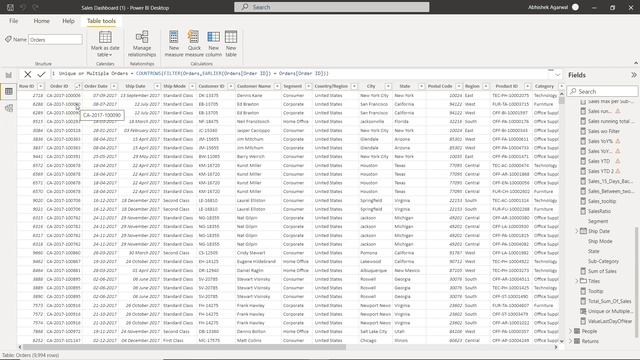
Task: Expand the Titles folder
Action: tap(577, 281)
